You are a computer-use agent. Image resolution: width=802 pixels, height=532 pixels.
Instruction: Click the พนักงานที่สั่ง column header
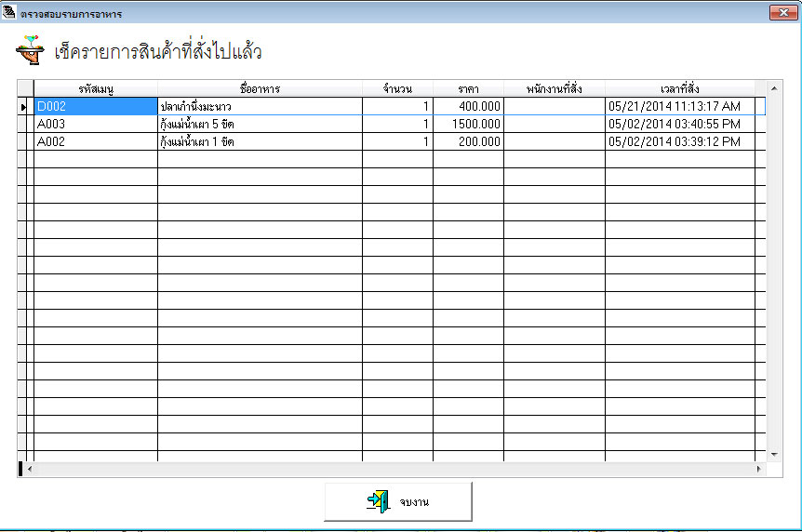tap(554, 88)
